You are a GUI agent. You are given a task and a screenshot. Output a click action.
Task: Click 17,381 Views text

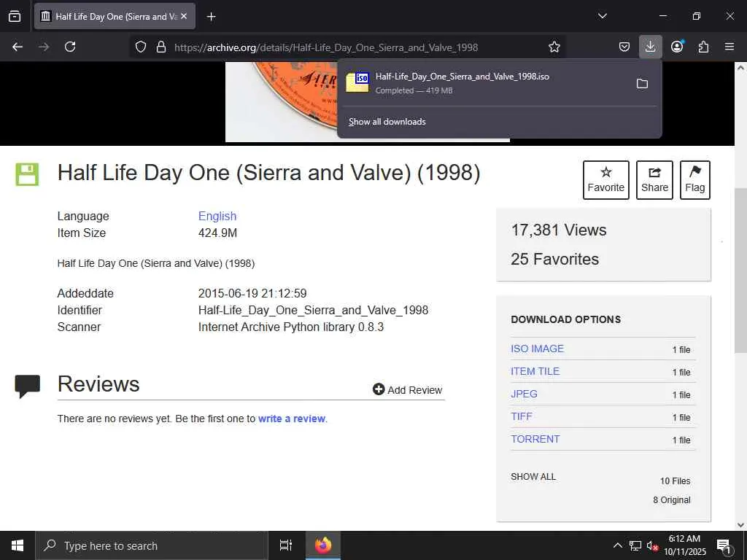[x=559, y=230]
